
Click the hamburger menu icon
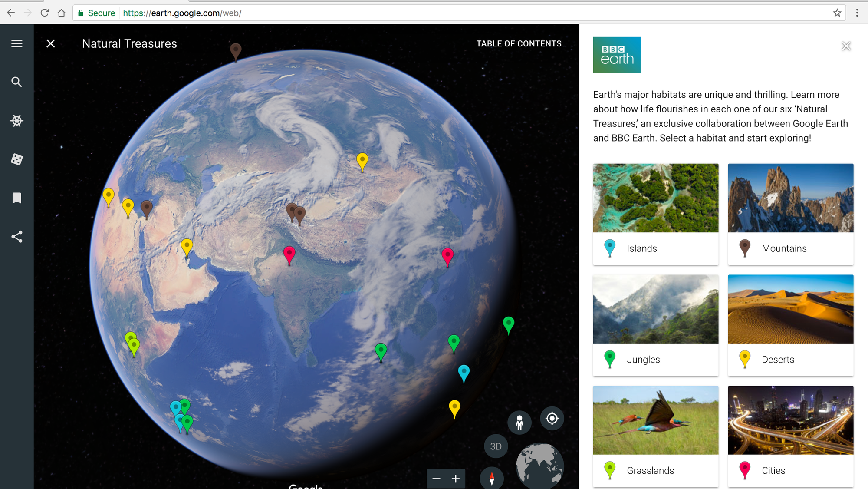point(16,43)
